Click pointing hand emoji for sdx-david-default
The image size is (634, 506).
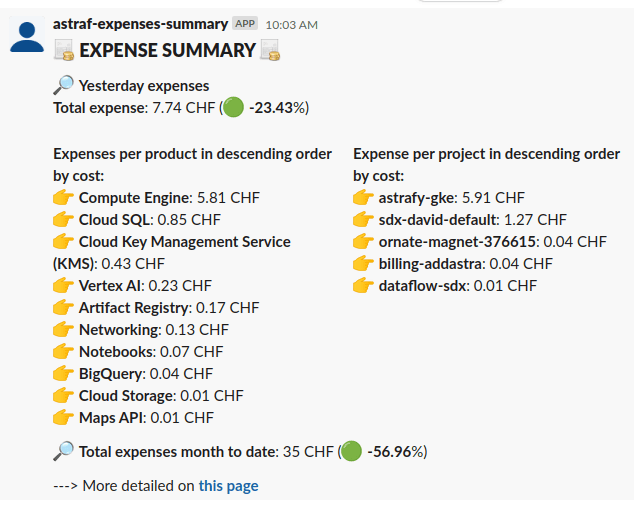[363, 220]
